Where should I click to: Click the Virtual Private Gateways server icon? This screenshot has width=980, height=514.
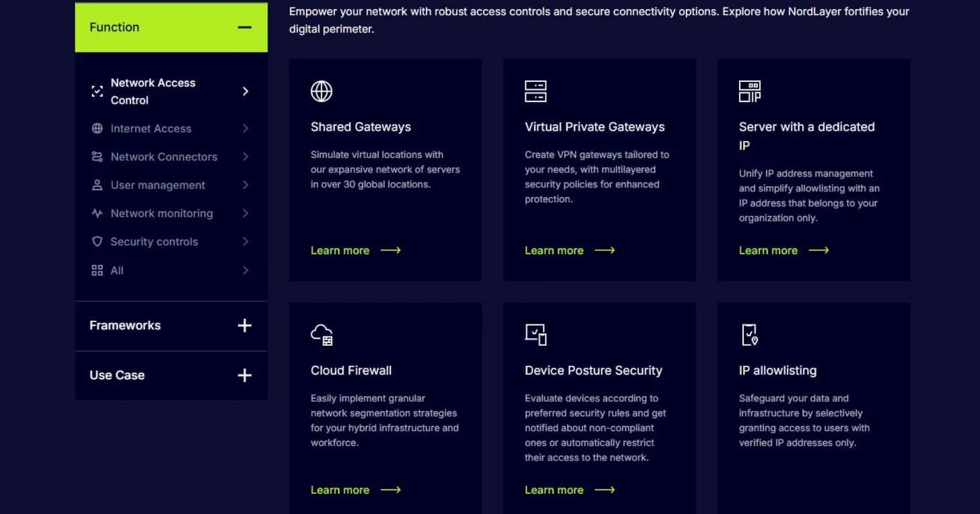(536, 91)
